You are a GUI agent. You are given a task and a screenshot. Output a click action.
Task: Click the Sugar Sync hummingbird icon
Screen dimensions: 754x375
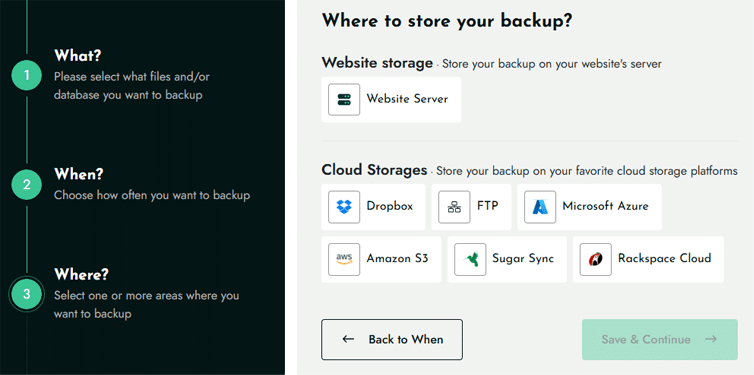point(470,259)
